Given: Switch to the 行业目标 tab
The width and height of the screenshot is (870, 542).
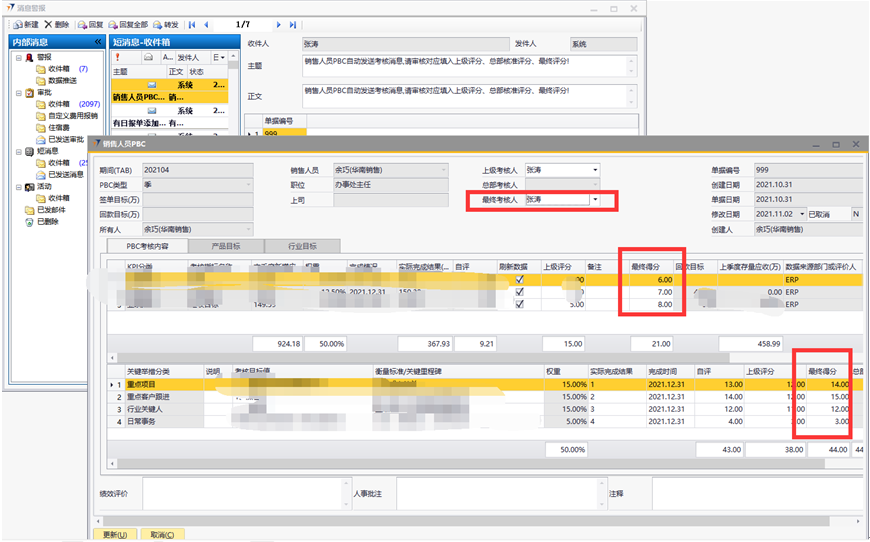Looking at the screenshot, I should [x=302, y=246].
